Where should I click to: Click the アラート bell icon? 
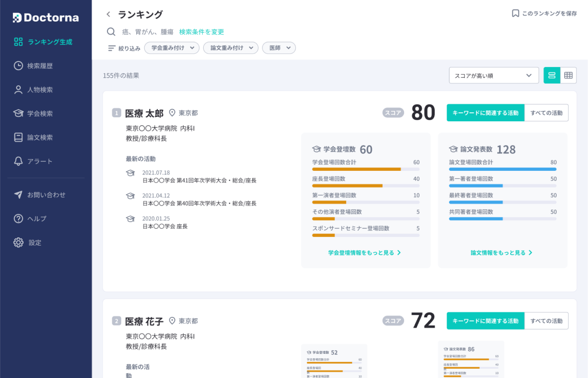point(18,161)
